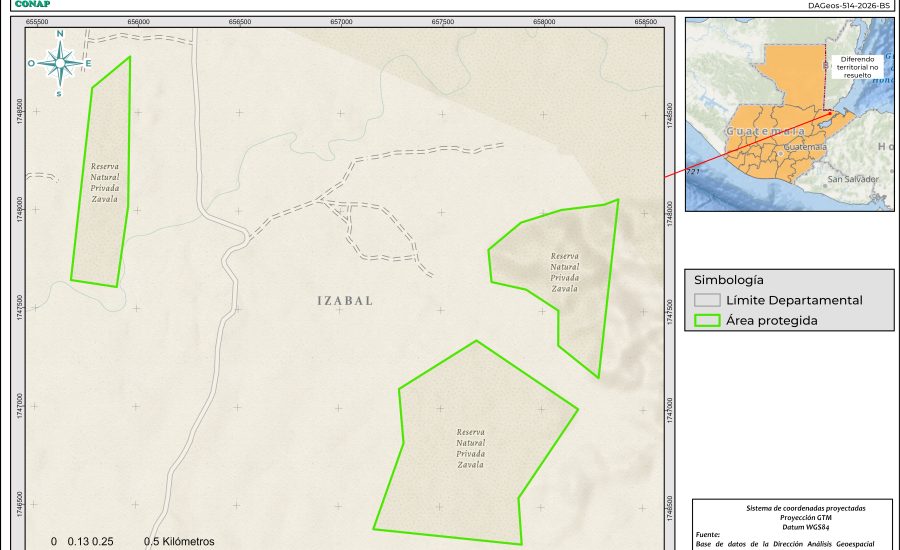Click the "Diferendo territorial no resuelto" callout
Screen dimensions: 900x550
(859, 66)
